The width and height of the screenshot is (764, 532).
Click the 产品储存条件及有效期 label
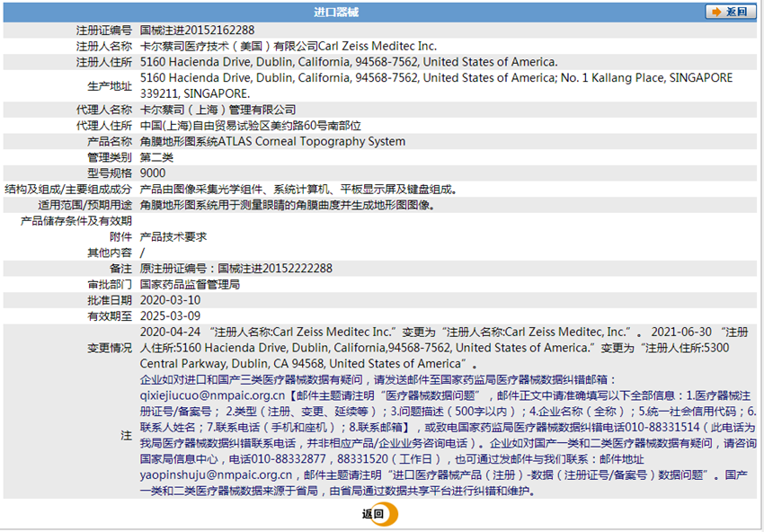[x=76, y=221]
